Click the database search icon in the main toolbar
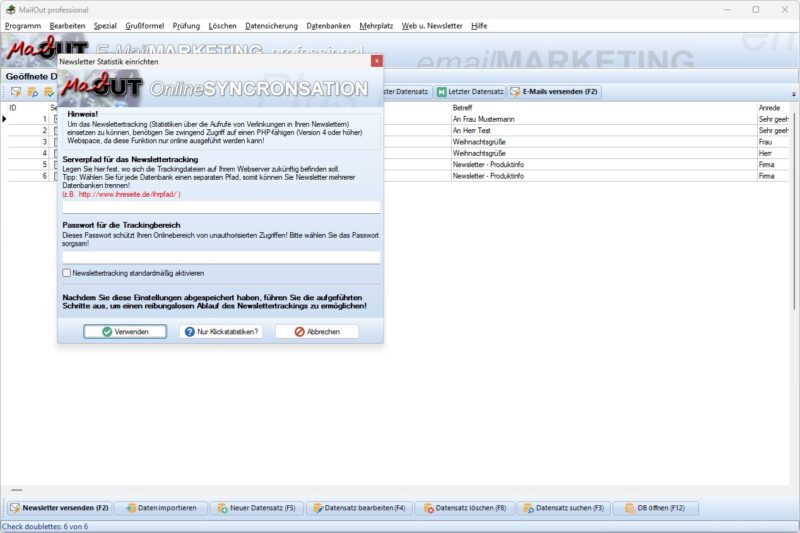This screenshot has height=533, width=800. [33, 92]
